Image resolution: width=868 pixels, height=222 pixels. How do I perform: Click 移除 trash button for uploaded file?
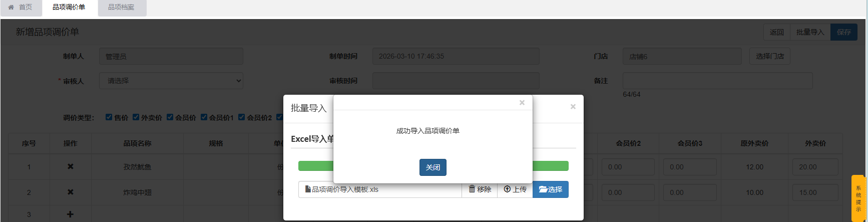coord(480,189)
